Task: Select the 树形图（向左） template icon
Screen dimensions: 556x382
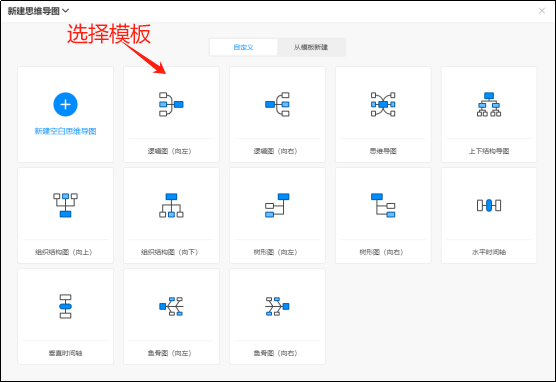Action: (x=277, y=205)
